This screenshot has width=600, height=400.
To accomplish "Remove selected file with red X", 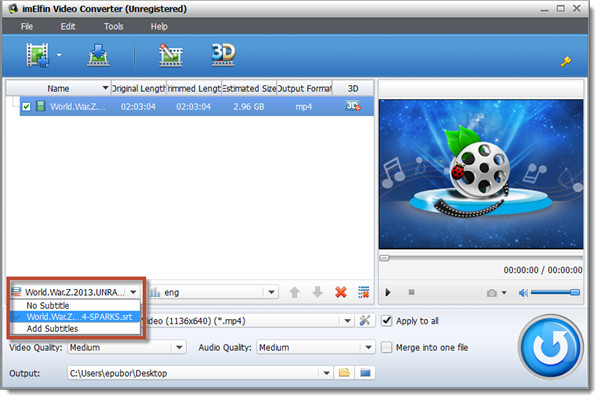I will click(x=341, y=292).
